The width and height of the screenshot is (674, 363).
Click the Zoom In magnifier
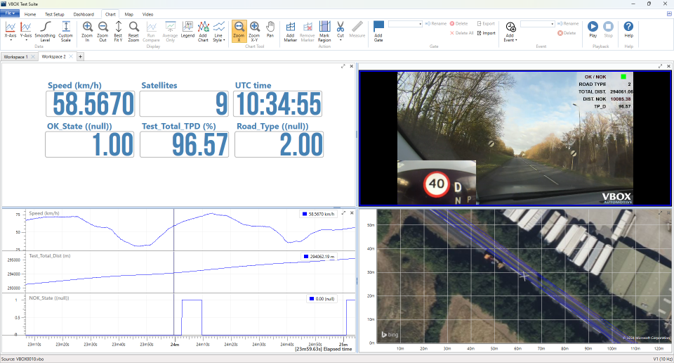point(87,31)
